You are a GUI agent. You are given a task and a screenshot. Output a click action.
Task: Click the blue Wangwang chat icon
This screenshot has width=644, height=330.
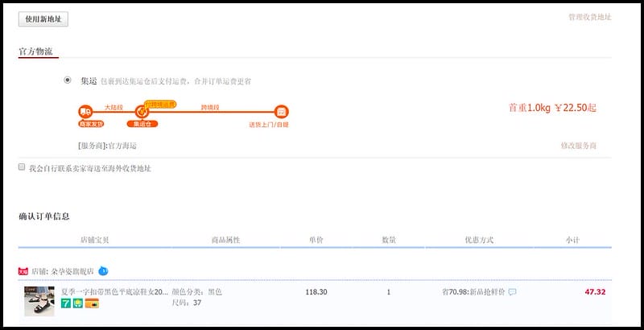[103, 271]
